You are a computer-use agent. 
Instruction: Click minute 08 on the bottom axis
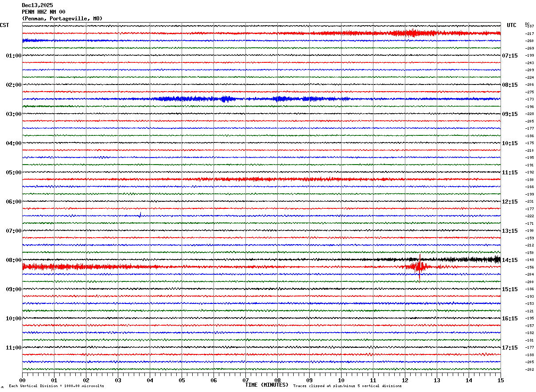pyautogui.click(x=277, y=380)
